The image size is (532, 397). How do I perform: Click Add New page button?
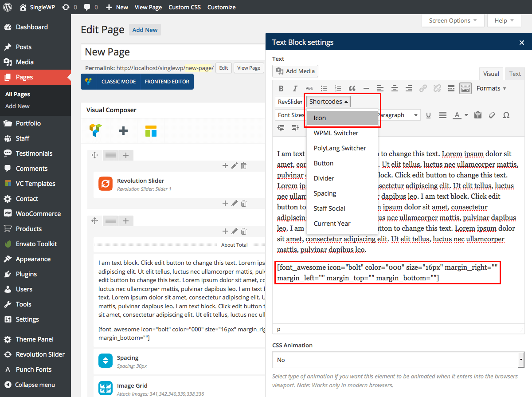pyautogui.click(x=145, y=30)
